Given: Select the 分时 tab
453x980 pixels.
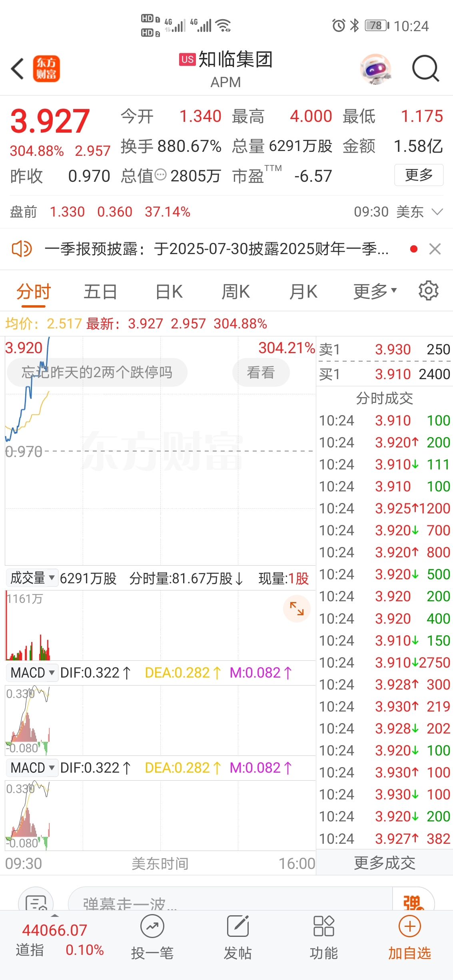Looking at the screenshot, I should click(x=34, y=291).
